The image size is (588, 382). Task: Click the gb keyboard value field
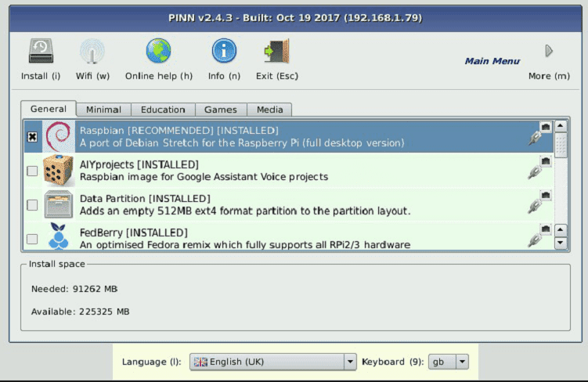(x=443, y=362)
